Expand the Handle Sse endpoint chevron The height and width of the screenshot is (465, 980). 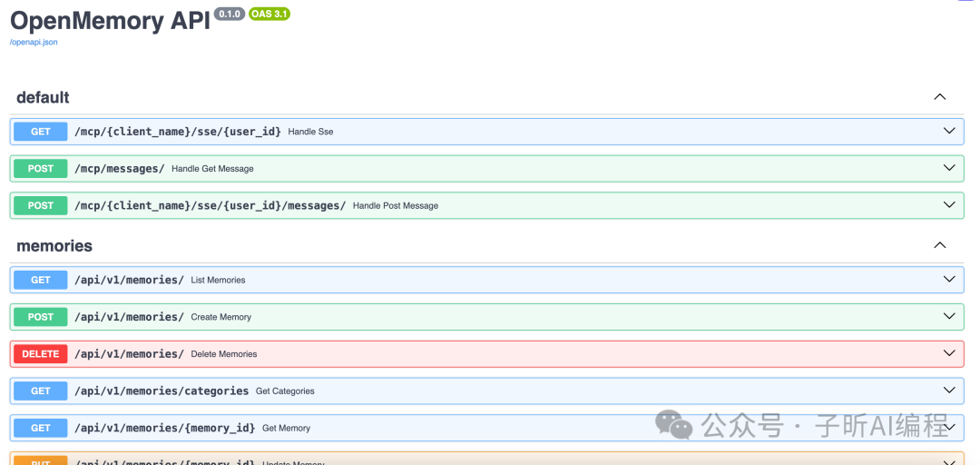coord(949,131)
